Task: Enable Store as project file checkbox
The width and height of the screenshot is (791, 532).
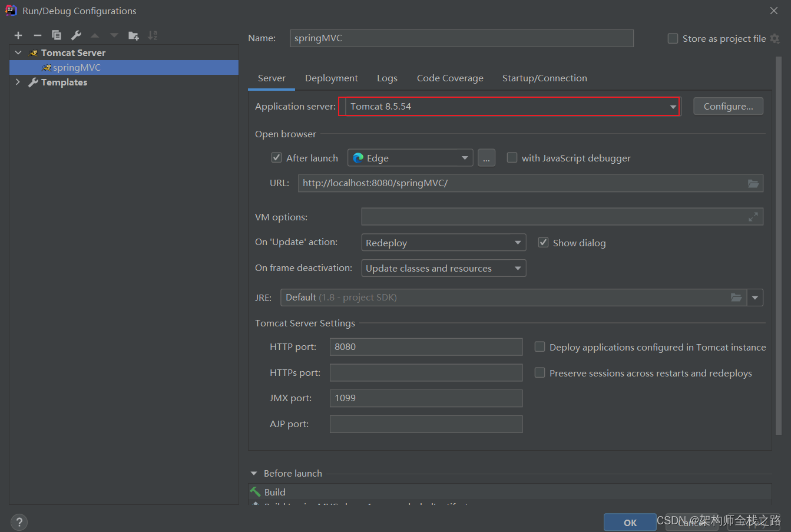Action: 673,39
